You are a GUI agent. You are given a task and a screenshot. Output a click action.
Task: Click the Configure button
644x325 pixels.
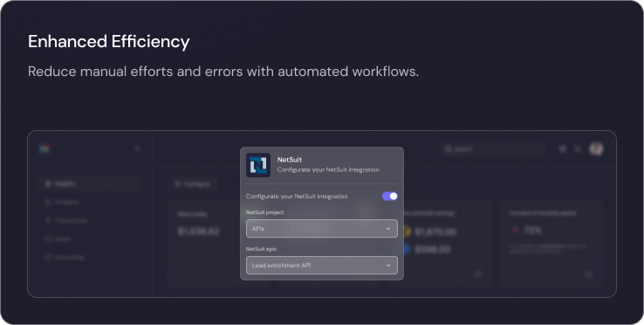click(x=193, y=183)
